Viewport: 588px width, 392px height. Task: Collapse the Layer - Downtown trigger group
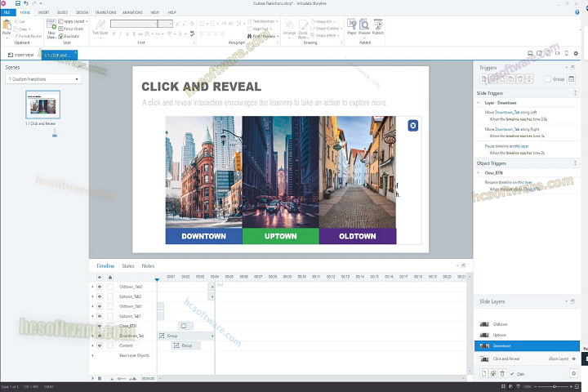[x=479, y=103]
